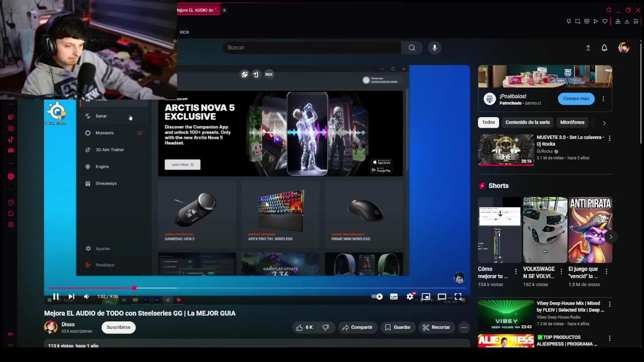The height and width of the screenshot is (362, 644).
Task: Open options for El juego que short
Action: (x=606, y=271)
